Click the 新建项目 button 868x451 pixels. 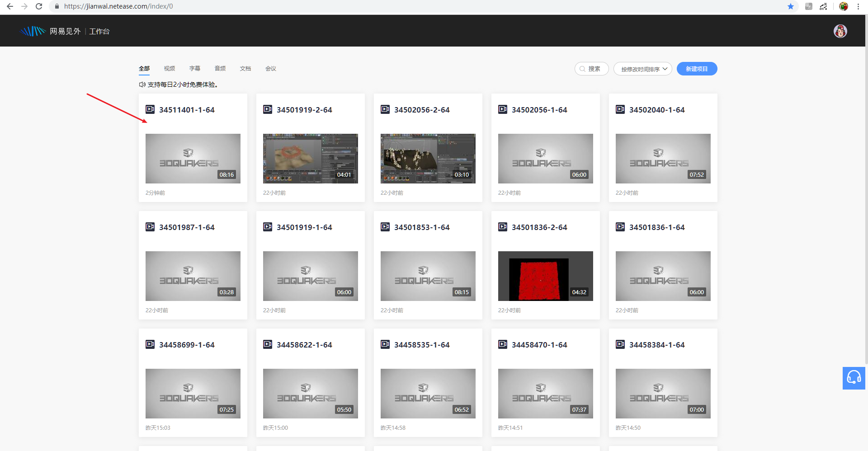pos(697,69)
